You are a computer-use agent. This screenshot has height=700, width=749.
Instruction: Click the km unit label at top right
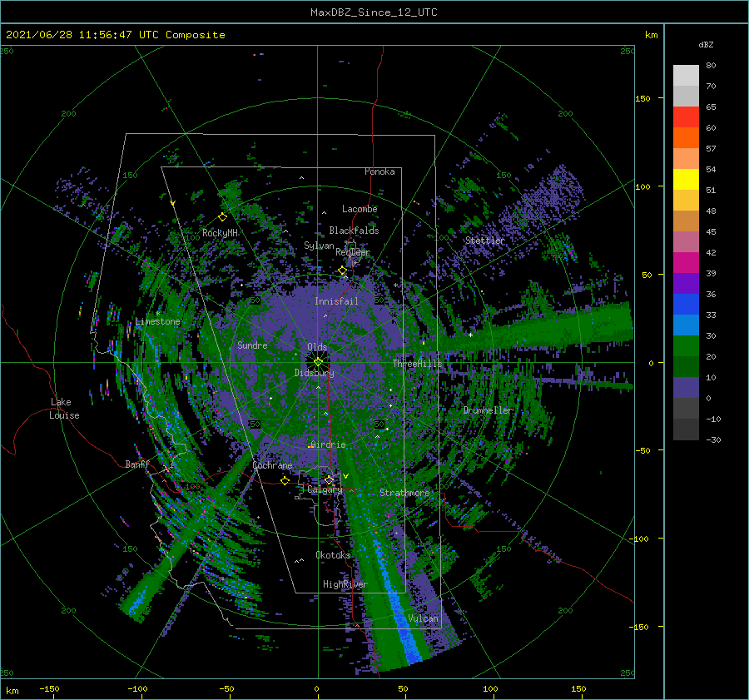point(652,35)
